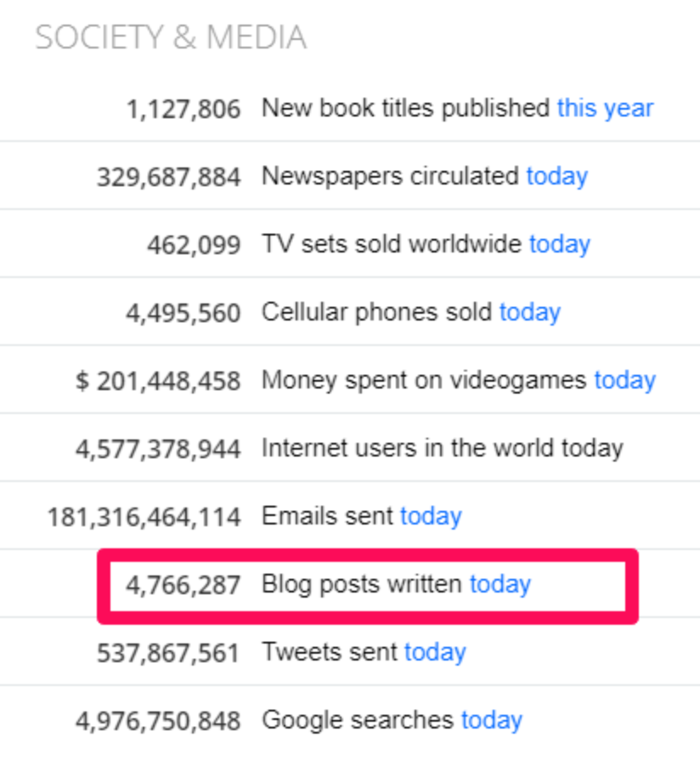700x765 pixels.
Task: Click the emails sent counter number
Action: 144,517
